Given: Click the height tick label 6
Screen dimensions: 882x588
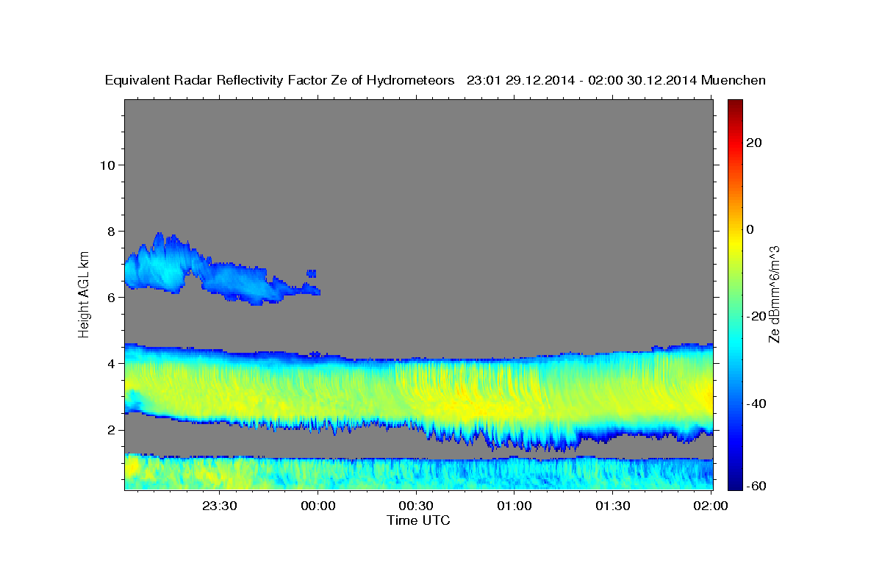Looking at the screenshot, I should pos(110,297).
